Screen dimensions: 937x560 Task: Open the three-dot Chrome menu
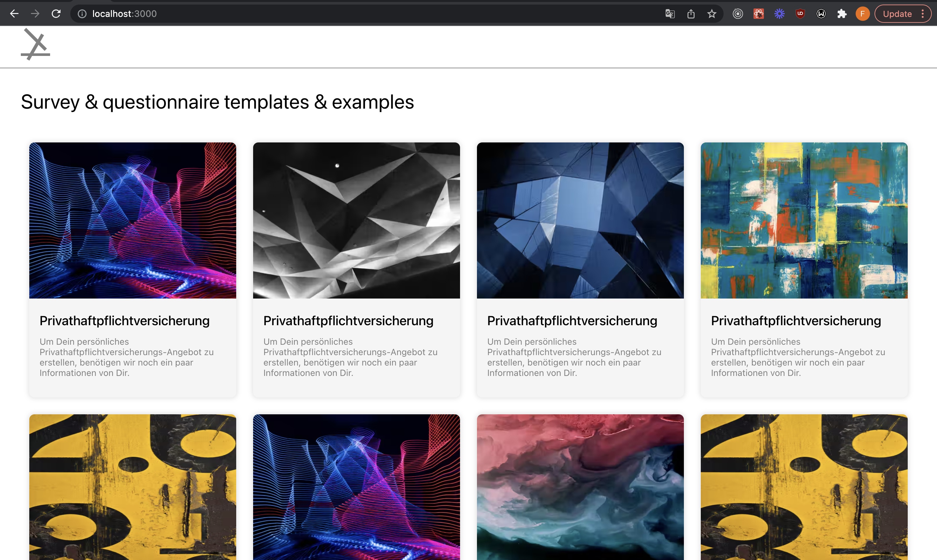point(923,14)
